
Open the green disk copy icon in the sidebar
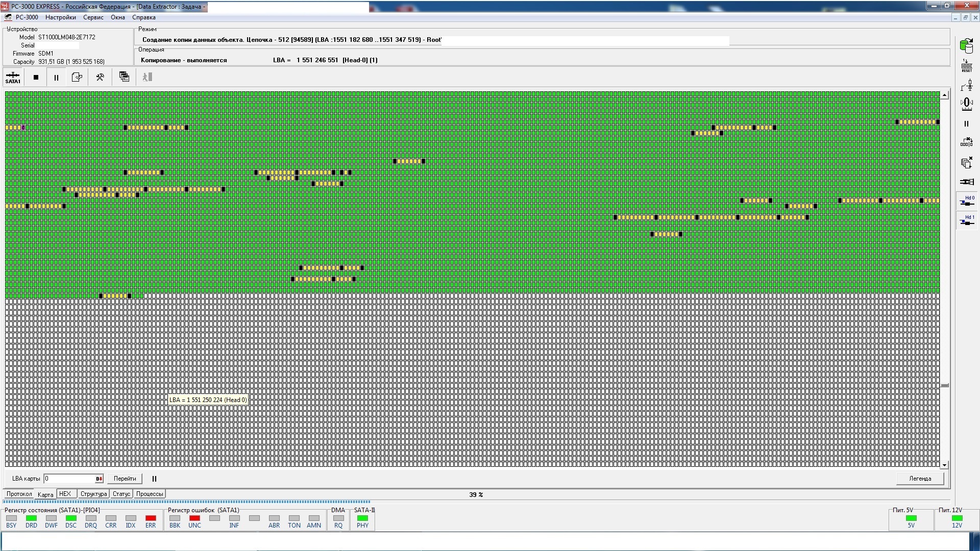[x=966, y=46]
